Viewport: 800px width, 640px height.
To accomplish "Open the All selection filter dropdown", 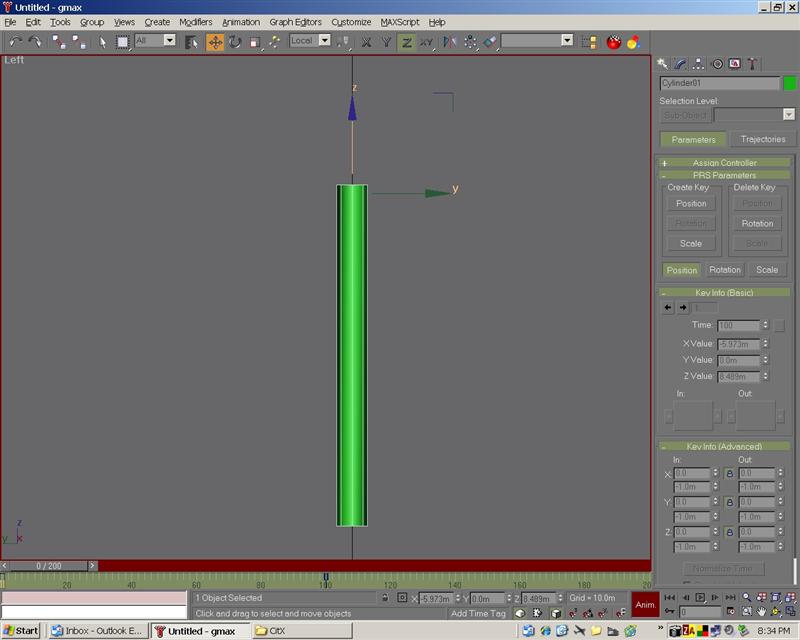I will 170,40.
